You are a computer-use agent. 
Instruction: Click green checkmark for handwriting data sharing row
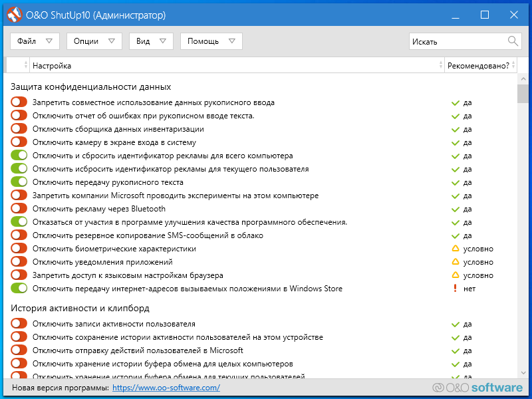coord(456,103)
